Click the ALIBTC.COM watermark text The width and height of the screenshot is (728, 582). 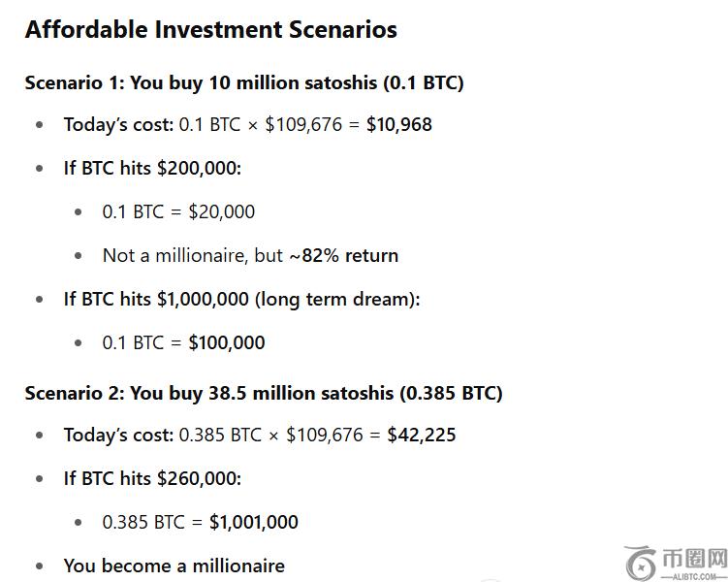(694, 574)
